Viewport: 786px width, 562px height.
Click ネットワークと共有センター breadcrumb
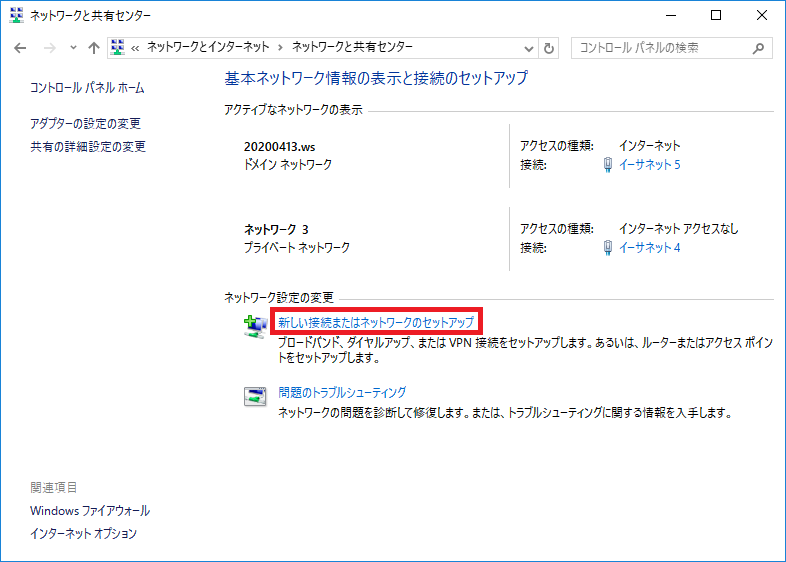coord(352,47)
